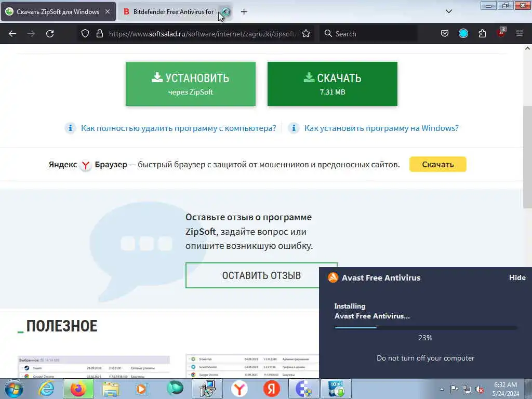Go back to the previous page

(x=12, y=34)
